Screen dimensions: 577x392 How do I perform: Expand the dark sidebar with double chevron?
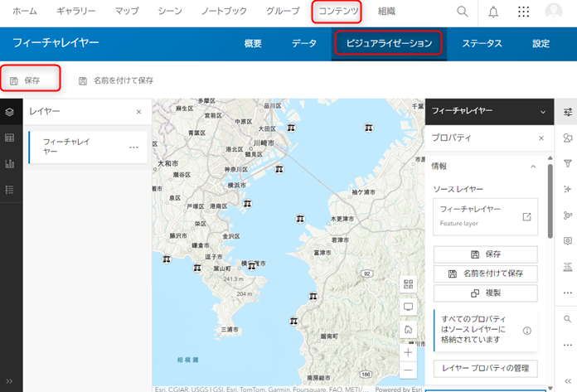pos(9,381)
